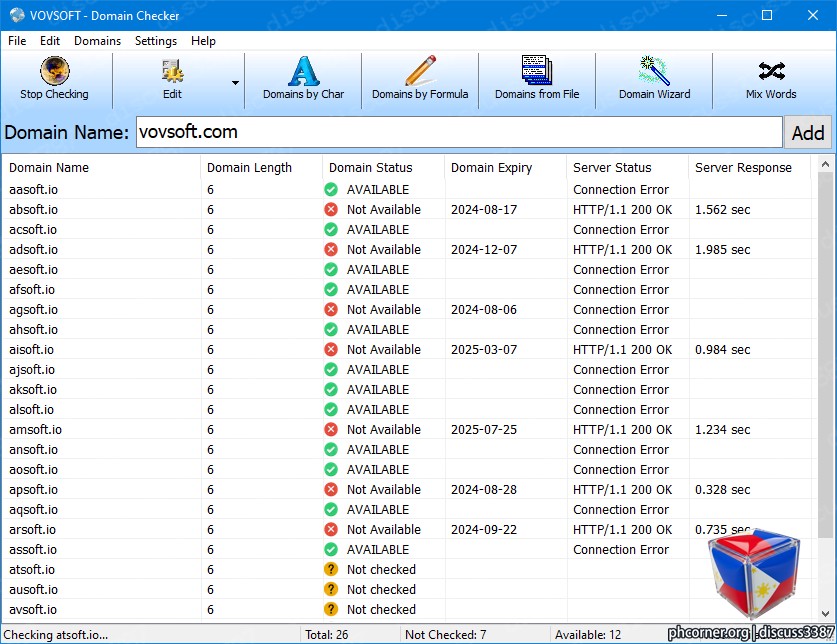This screenshot has width=837, height=644.
Task: Click the Stop Checking globe icon
Action: (x=54, y=70)
